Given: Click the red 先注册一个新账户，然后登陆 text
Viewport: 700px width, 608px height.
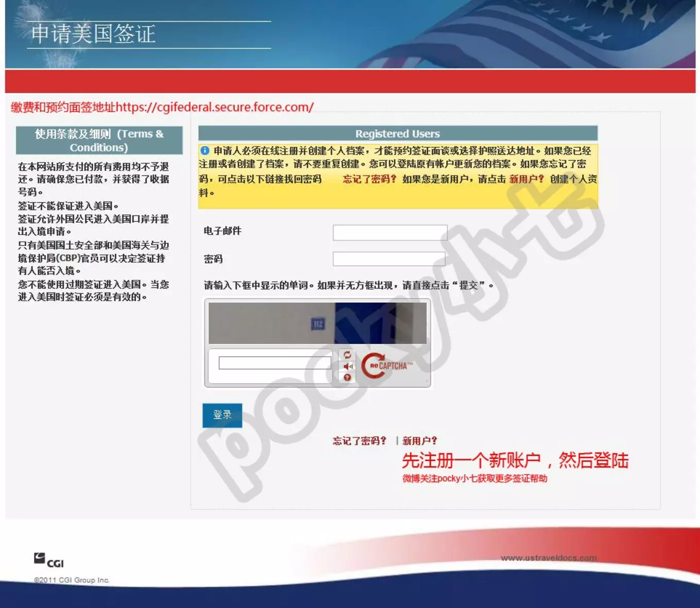Looking at the screenshot, I should (515, 460).
